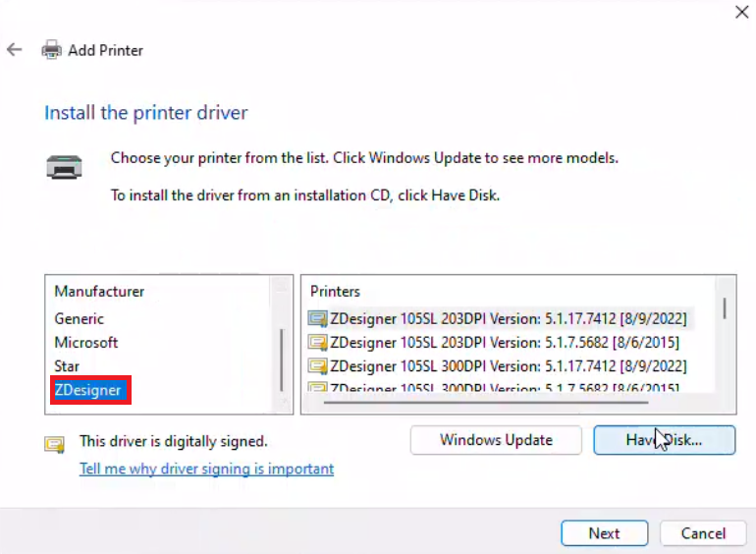Click the large printer illustration icon

64,167
